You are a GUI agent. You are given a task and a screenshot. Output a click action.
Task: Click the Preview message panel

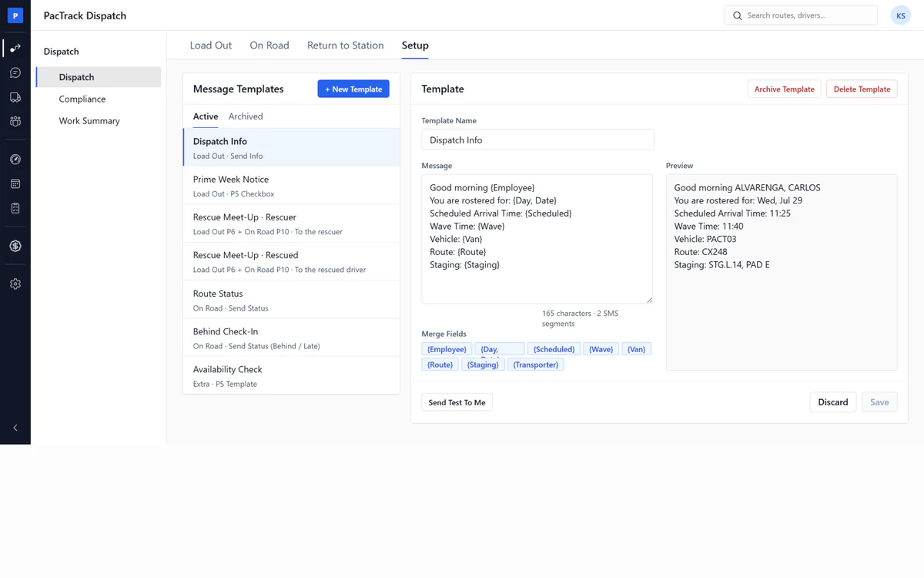tap(782, 272)
